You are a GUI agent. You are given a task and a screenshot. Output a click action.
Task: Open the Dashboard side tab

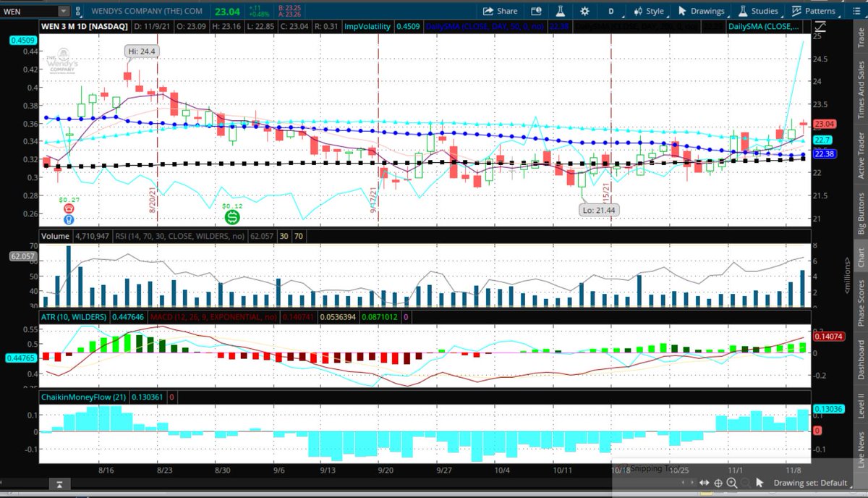(861, 359)
